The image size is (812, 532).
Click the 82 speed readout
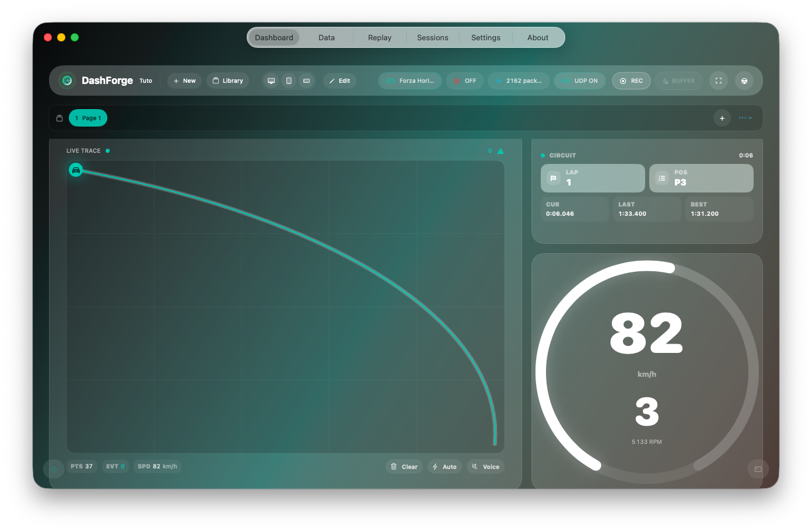click(x=646, y=332)
